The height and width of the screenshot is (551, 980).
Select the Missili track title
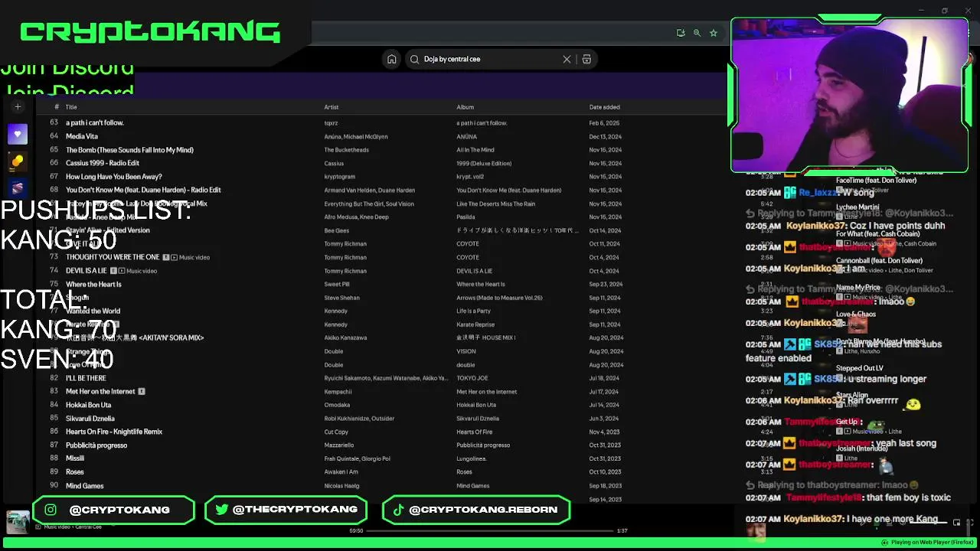click(75, 458)
